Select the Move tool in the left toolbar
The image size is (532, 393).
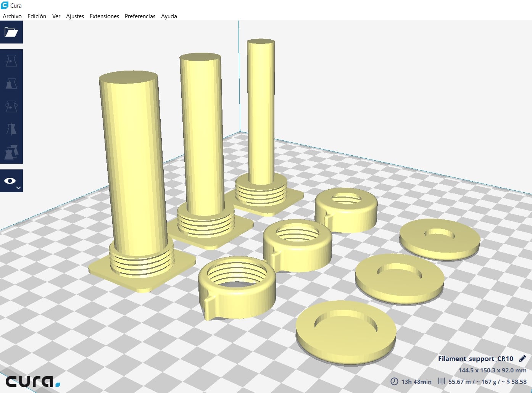coord(11,61)
